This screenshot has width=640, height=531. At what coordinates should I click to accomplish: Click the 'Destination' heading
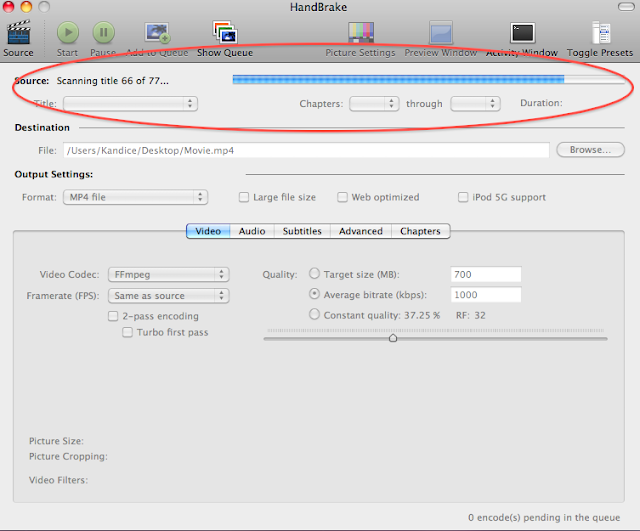[x=42, y=127]
